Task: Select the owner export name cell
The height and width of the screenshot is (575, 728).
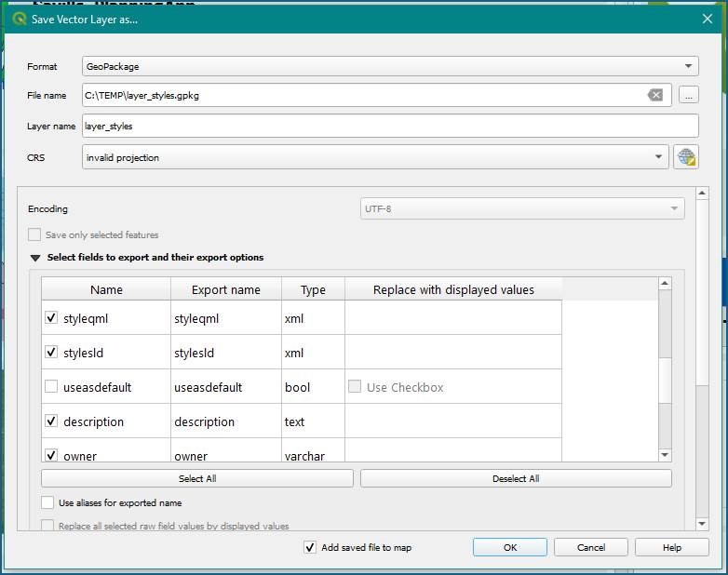Action: [226, 450]
